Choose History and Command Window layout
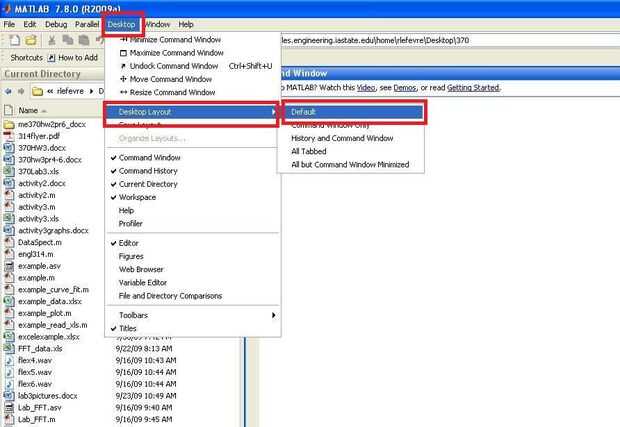The image size is (620, 427). pos(342,138)
